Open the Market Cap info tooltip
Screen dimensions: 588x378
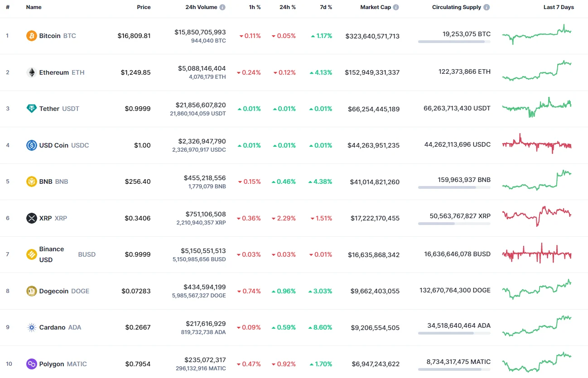pos(396,7)
